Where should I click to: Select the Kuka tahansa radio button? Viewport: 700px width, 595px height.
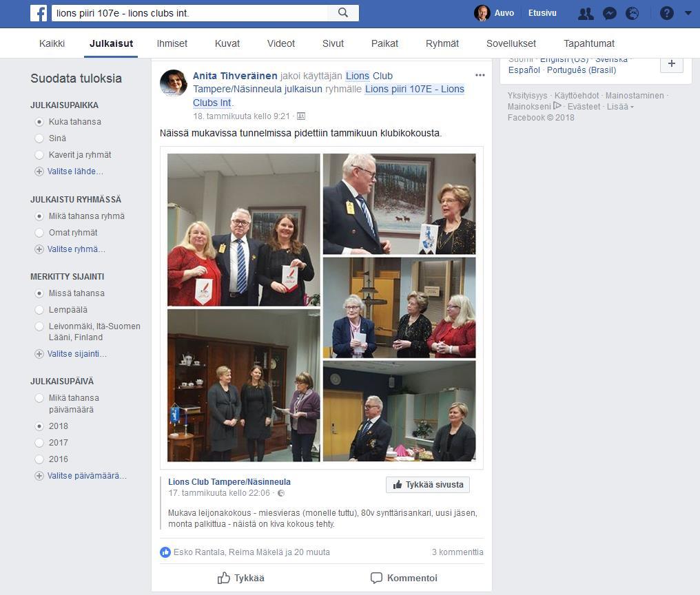(x=39, y=122)
